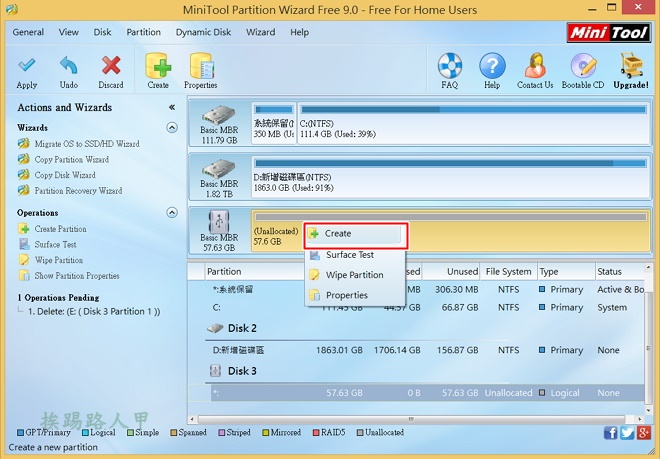The image size is (660, 459).
Task: Open the Disk menu
Action: pos(102,32)
